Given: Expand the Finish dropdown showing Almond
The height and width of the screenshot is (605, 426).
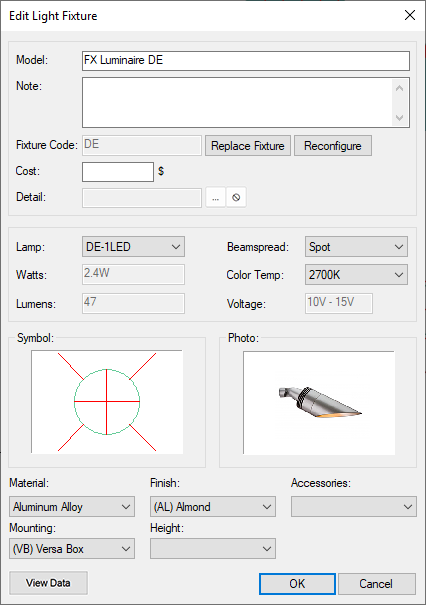Looking at the screenshot, I should (x=213, y=507).
